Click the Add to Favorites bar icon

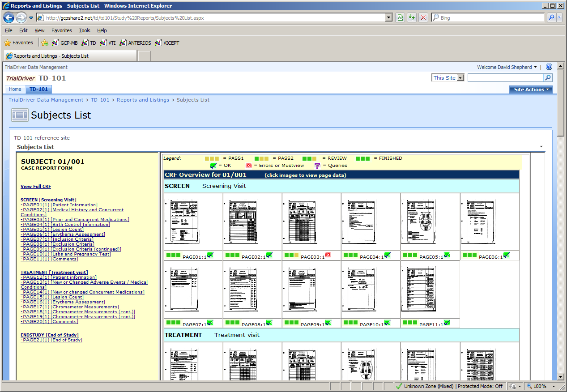pyautogui.click(x=45, y=43)
